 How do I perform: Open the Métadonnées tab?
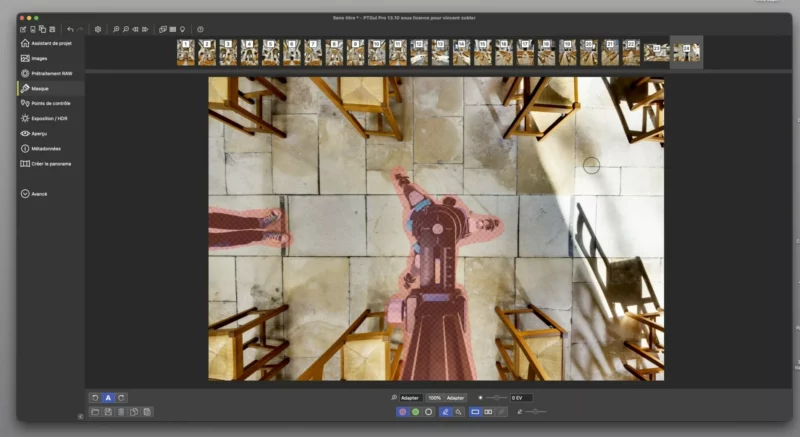pos(51,149)
